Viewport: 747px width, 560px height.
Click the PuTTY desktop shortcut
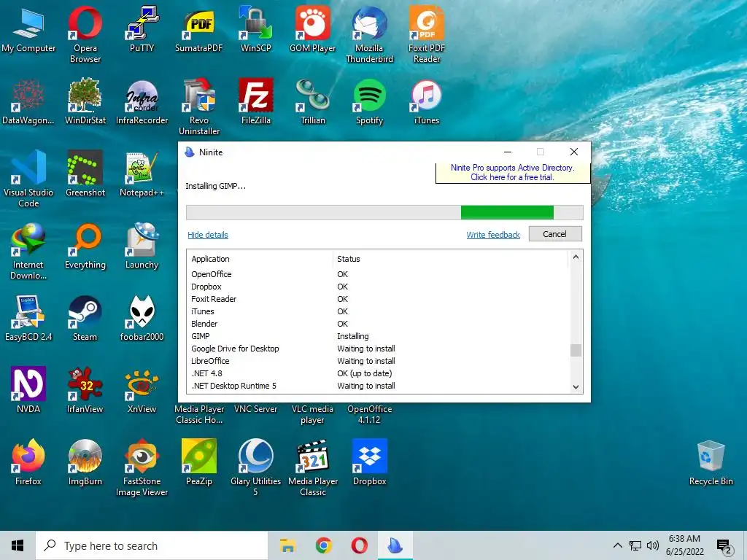click(x=142, y=29)
